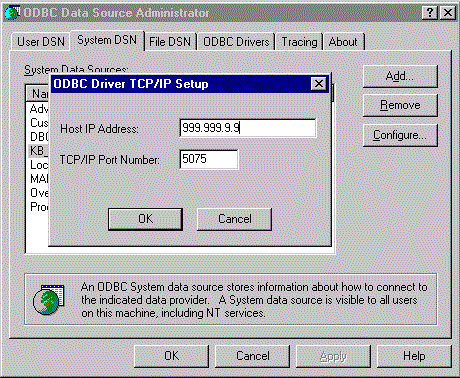Switch to the Tracing tab
Viewport: 460px width, 378px height.
click(x=299, y=42)
